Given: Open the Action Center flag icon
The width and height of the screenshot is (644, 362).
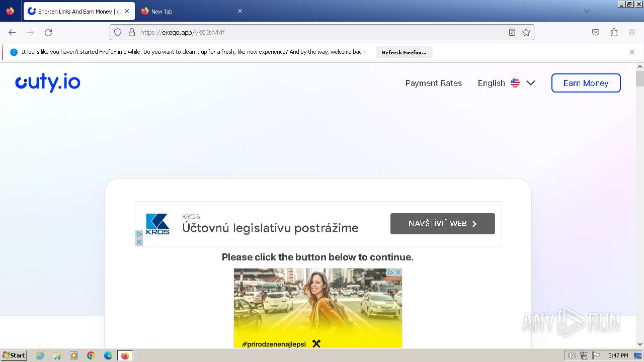Looking at the screenshot, I should (x=596, y=355).
